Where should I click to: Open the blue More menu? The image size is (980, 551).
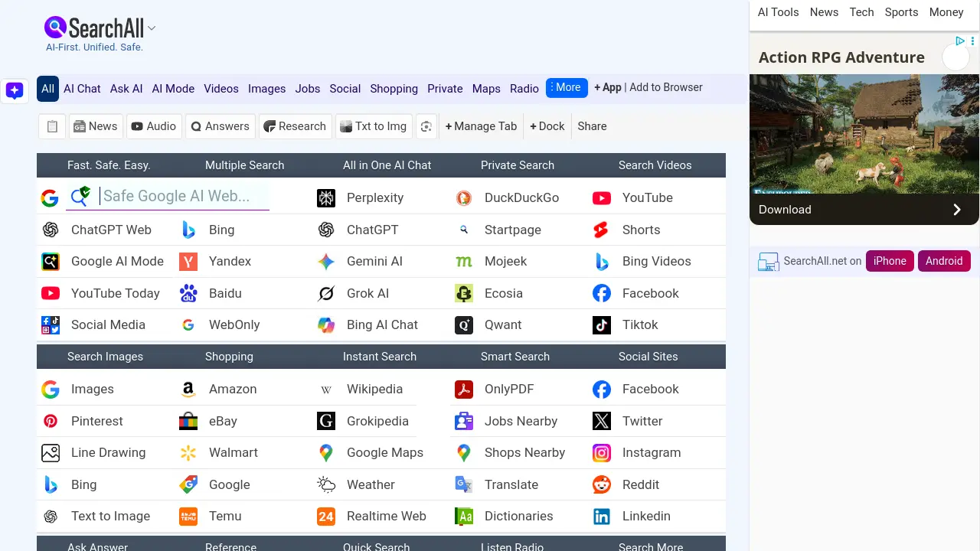[567, 88]
